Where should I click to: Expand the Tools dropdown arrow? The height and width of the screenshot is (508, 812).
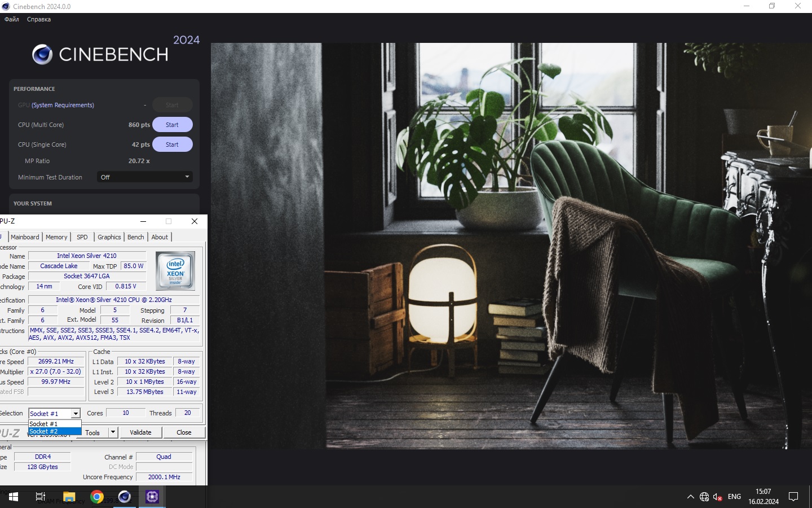113,432
